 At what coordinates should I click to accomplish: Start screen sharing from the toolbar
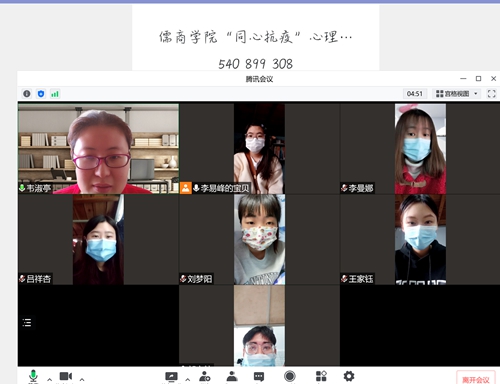(171, 377)
